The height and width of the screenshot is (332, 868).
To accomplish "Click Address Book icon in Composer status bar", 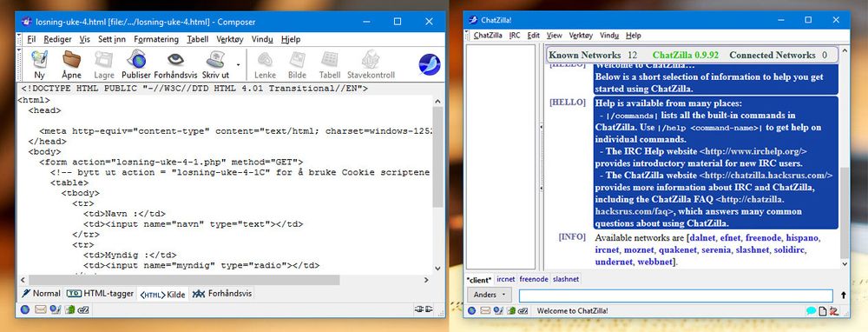I will point(69,309).
